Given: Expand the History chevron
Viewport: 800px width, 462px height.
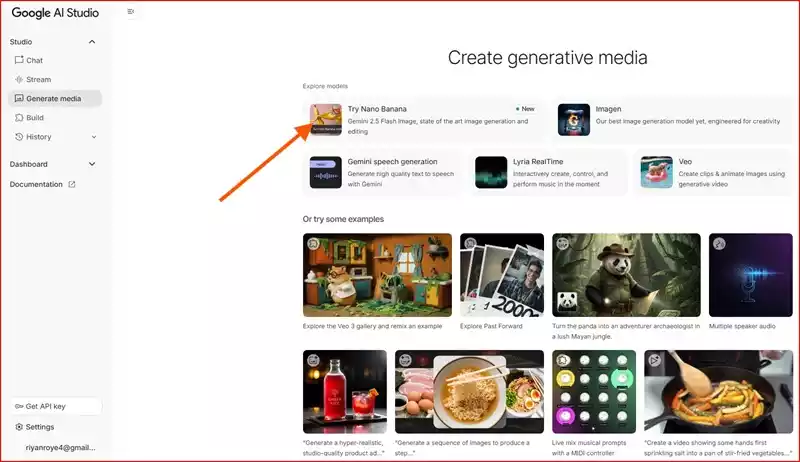Looking at the screenshot, I should pos(94,137).
